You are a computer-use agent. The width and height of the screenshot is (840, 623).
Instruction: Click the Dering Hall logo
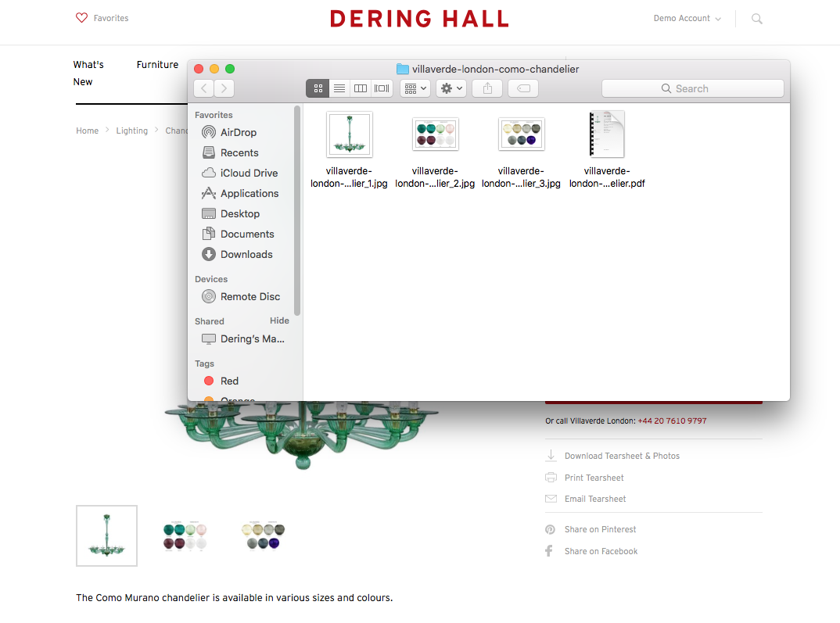click(419, 19)
